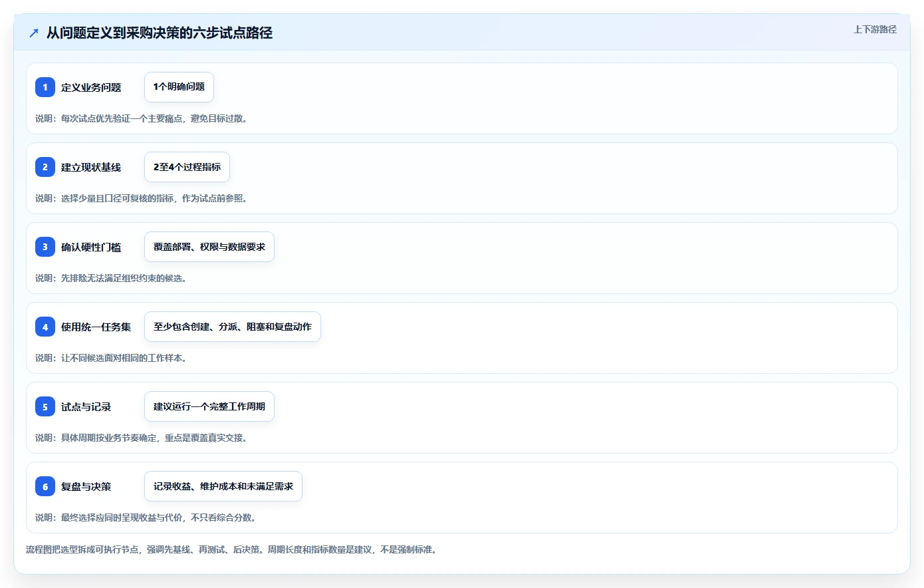Click the title "从问题定义到采购决策的六步试点路径"
This screenshot has height=588, width=924.
point(160,33)
